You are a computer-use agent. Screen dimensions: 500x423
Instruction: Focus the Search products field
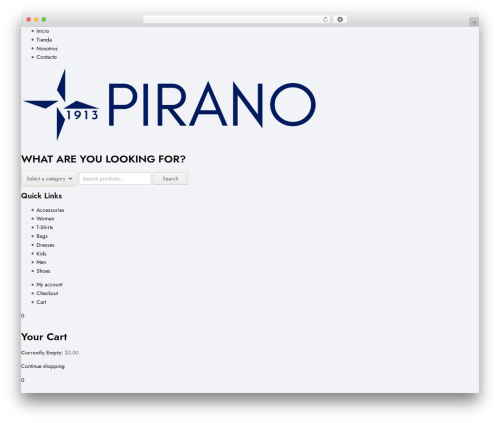(x=115, y=179)
